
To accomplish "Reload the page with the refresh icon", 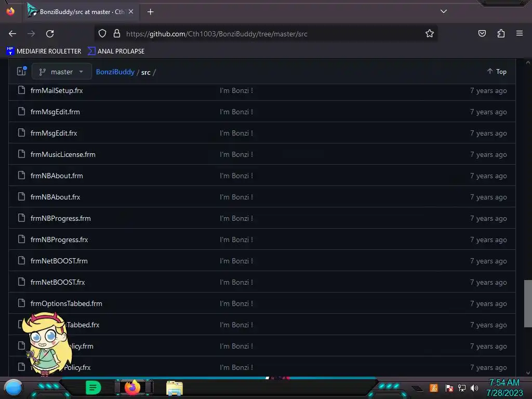I will (x=50, y=34).
